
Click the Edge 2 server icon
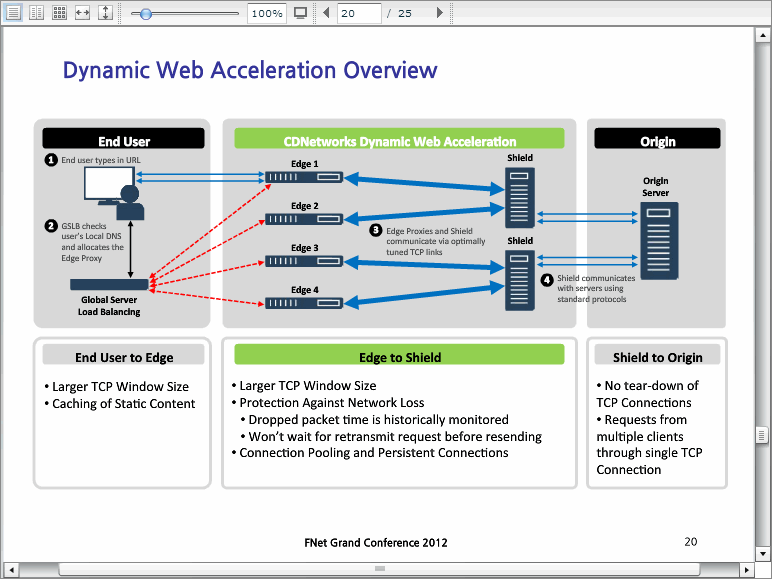tap(304, 219)
